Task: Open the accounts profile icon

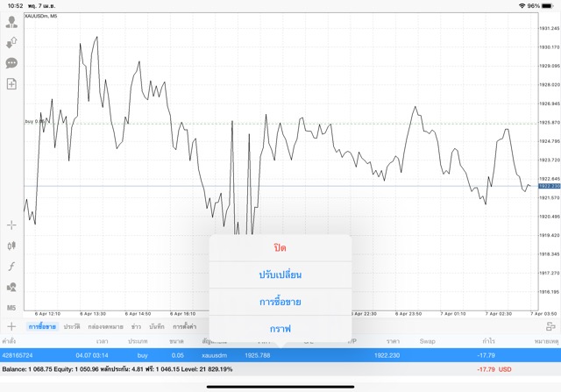Action: (11, 22)
